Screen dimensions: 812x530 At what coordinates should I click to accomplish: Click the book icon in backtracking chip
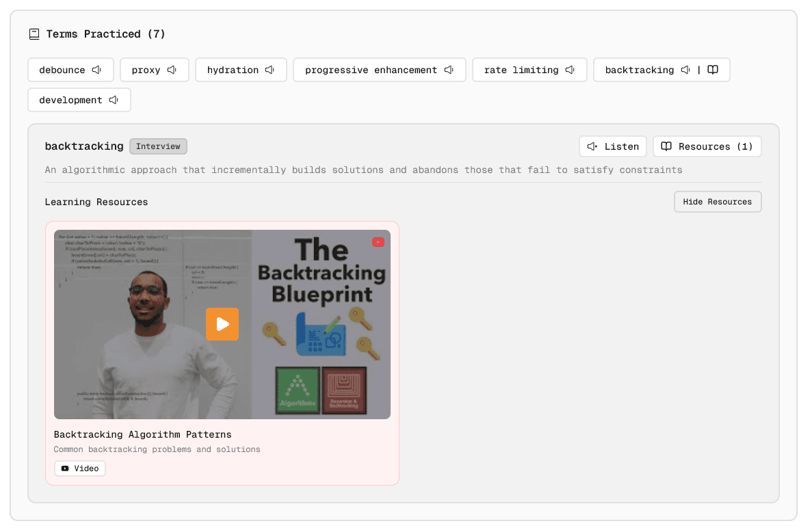(x=713, y=70)
